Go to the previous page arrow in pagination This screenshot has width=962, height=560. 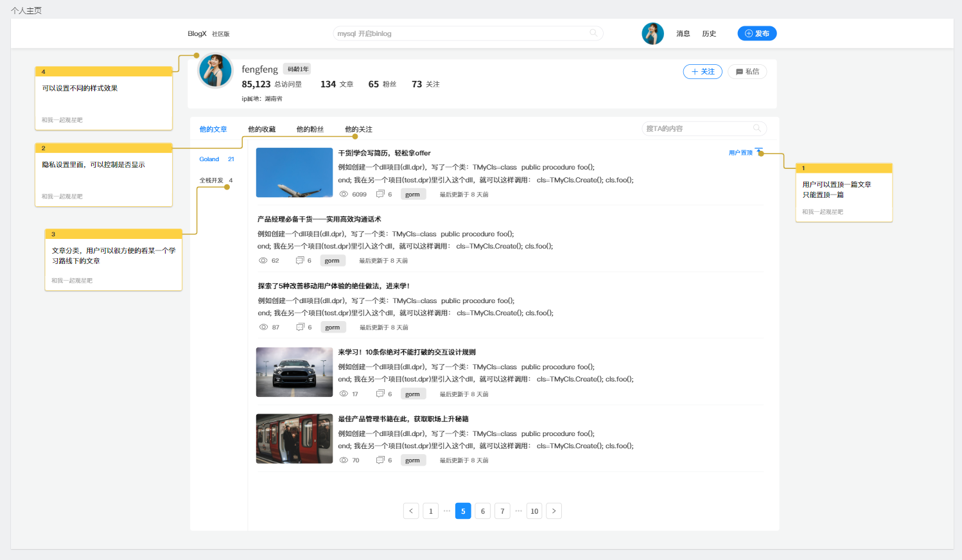click(x=411, y=511)
